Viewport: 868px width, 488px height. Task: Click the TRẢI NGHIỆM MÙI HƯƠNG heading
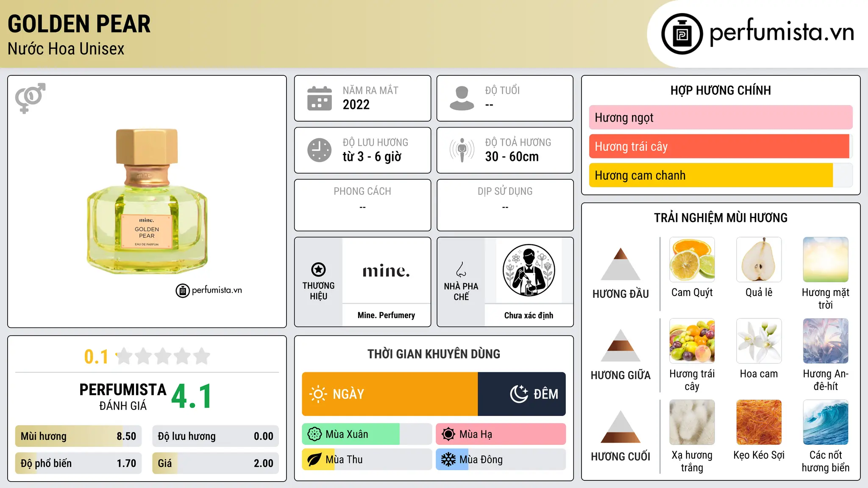coord(721,218)
